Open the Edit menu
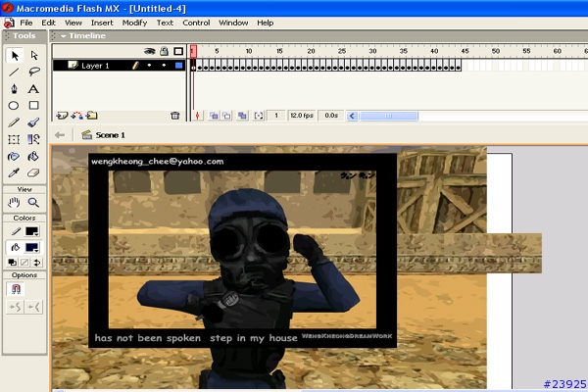Viewport: 588px width, 392px height. (x=48, y=23)
